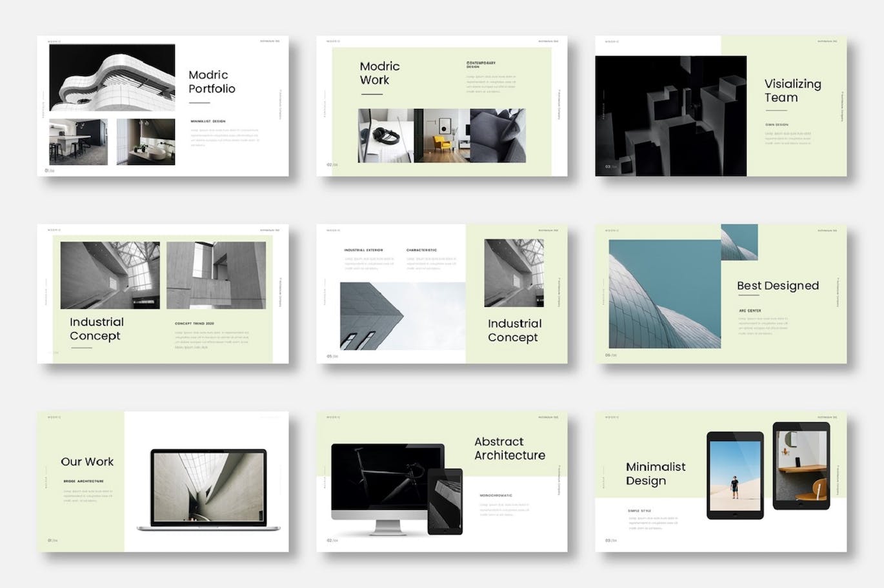Screen dimensions: 884x588
Task: Click the Industrial Concept heading
Action: pyautogui.click(x=97, y=329)
